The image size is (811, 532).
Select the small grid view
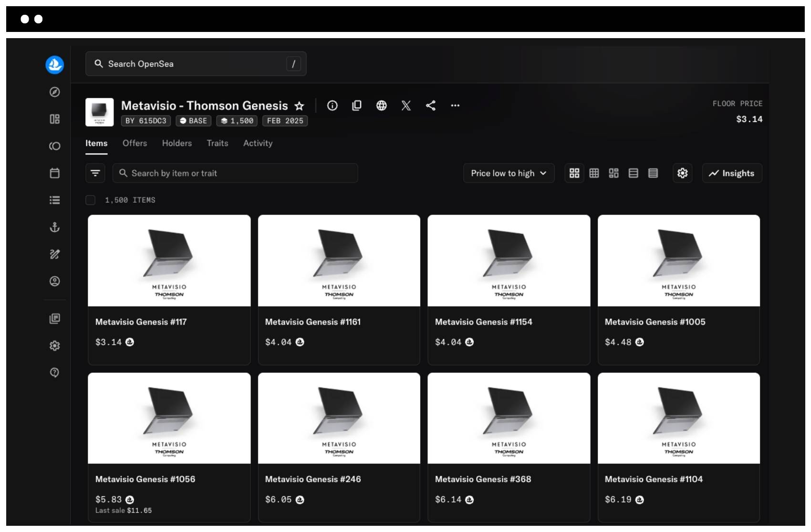click(594, 173)
